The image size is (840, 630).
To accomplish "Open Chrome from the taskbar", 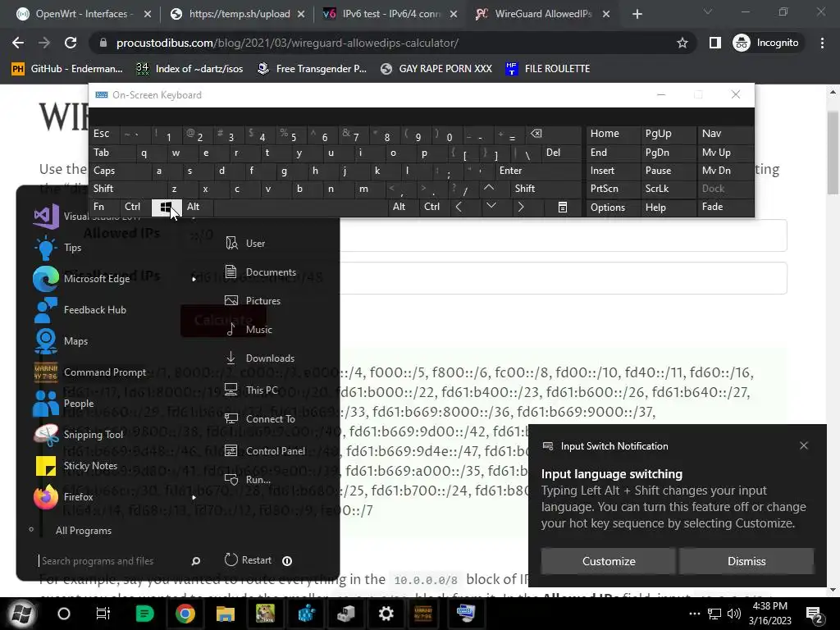I will [x=185, y=614].
